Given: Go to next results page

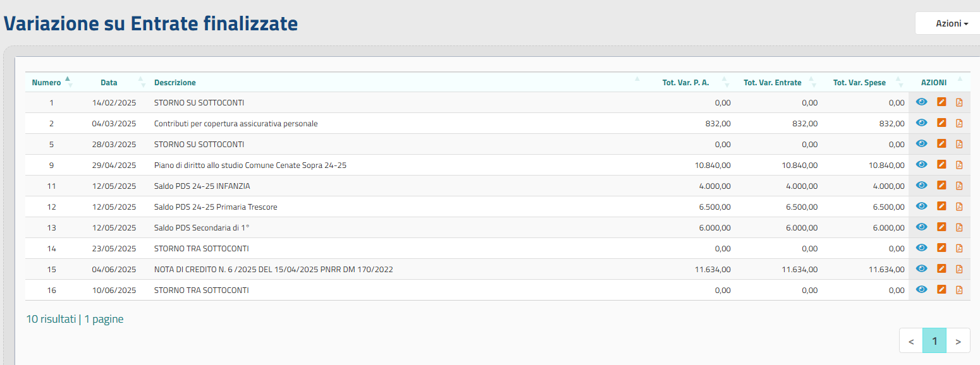Looking at the screenshot, I should (x=959, y=341).
